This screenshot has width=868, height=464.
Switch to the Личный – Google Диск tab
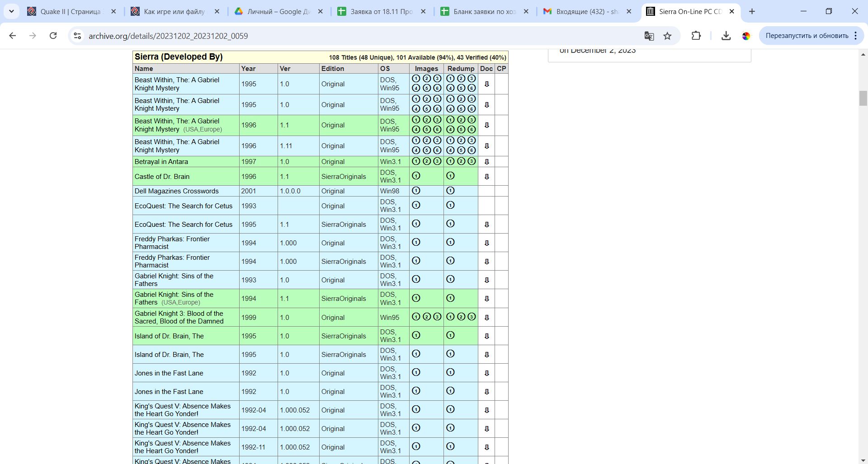coord(278,12)
